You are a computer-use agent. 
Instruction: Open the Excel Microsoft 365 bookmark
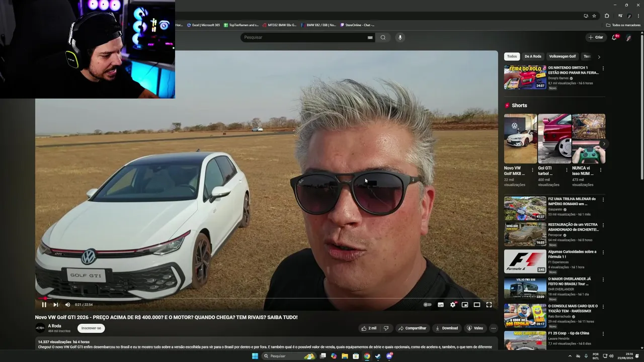pyautogui.click(x=203, y=25)
